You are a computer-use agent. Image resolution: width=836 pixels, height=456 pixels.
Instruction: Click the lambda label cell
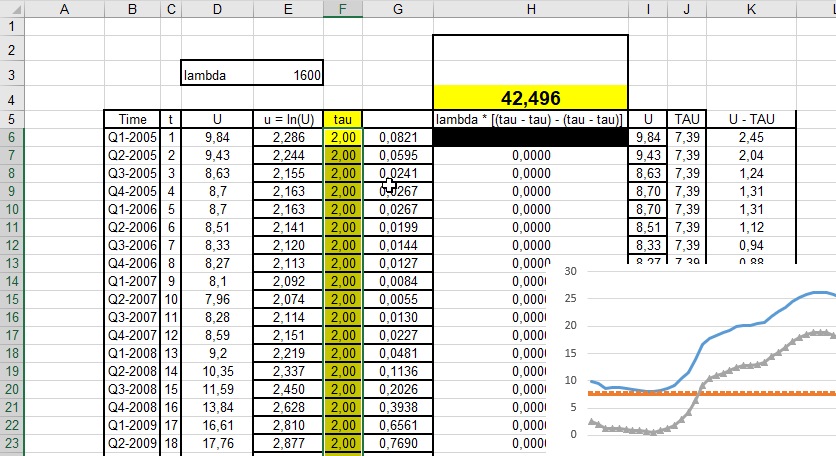pos(217,75)
